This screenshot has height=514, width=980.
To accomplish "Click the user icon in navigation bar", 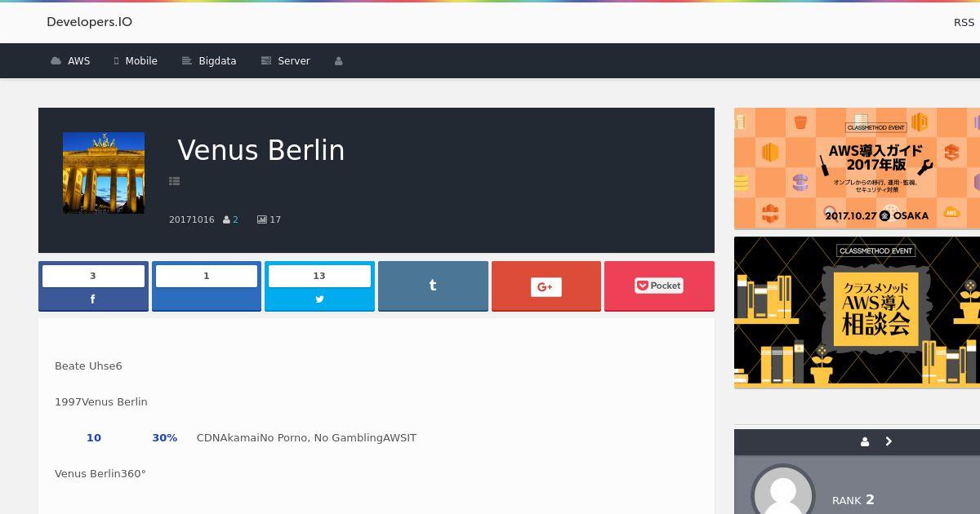I will [x=339, y=61].
